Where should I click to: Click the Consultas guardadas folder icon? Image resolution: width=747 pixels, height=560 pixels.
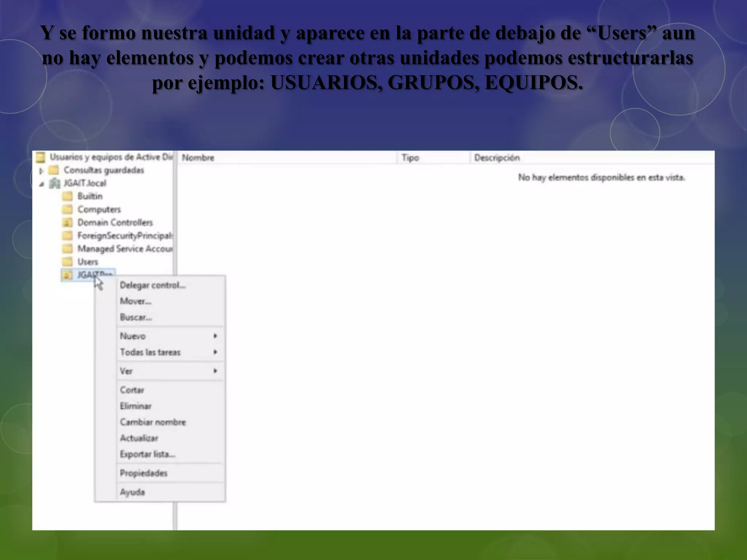[x=54, y=170]
